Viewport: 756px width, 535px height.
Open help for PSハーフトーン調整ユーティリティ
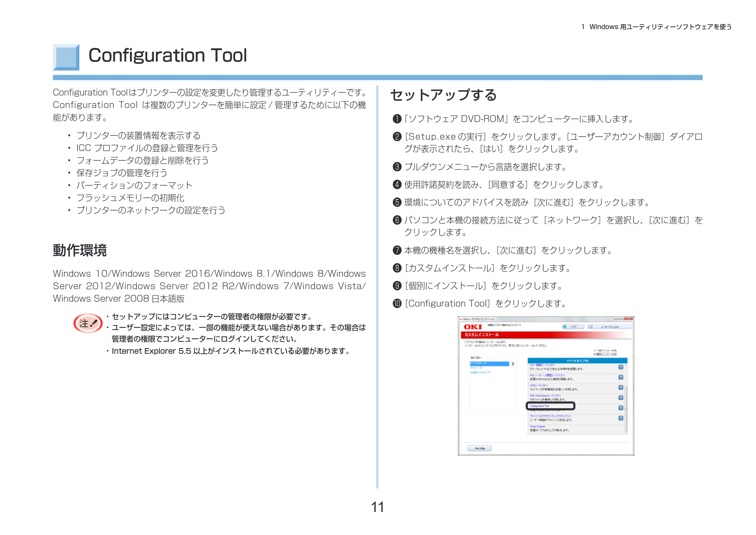click(621, 377)
